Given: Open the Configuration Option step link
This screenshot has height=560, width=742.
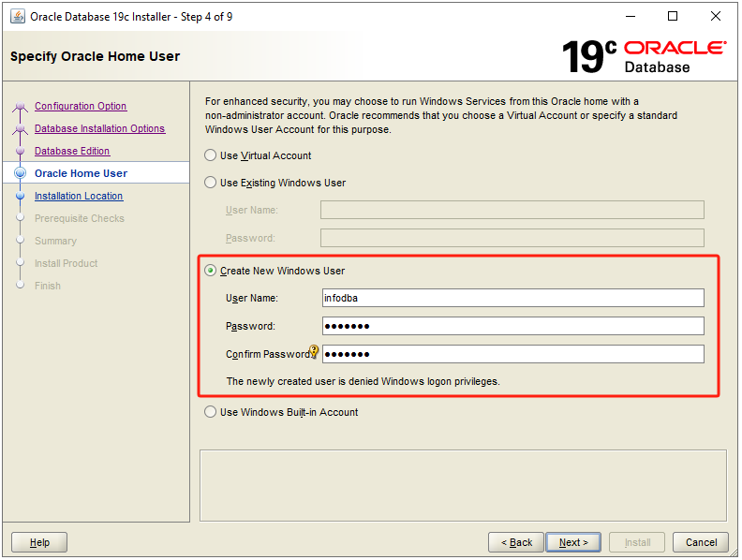Looking at the screenshot, I should click(81, 106).
